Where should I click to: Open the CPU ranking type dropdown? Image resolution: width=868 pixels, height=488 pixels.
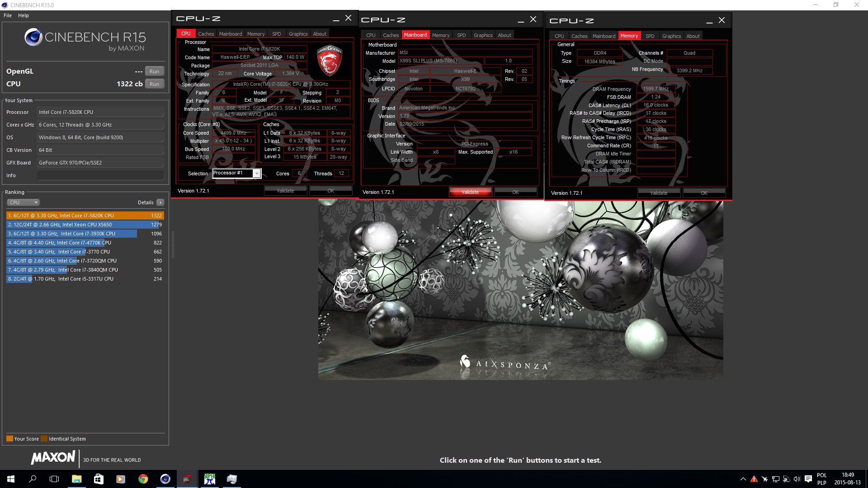[24, 202]
